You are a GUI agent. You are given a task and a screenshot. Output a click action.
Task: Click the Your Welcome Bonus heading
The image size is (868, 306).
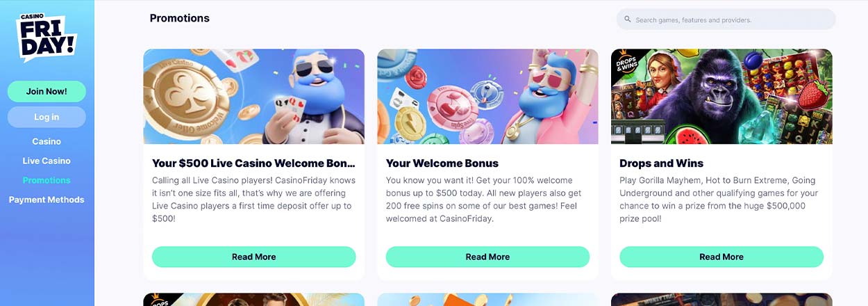[x=442, y=163]
